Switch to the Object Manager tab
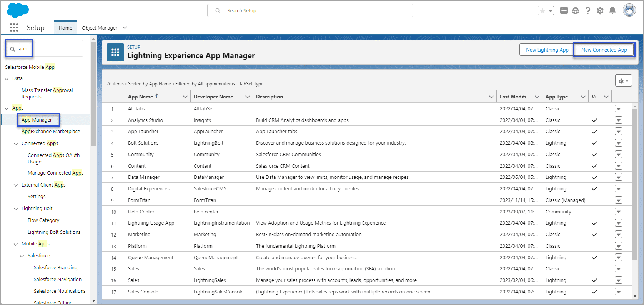This screenshot has height=305, width=644. point(100,28)
